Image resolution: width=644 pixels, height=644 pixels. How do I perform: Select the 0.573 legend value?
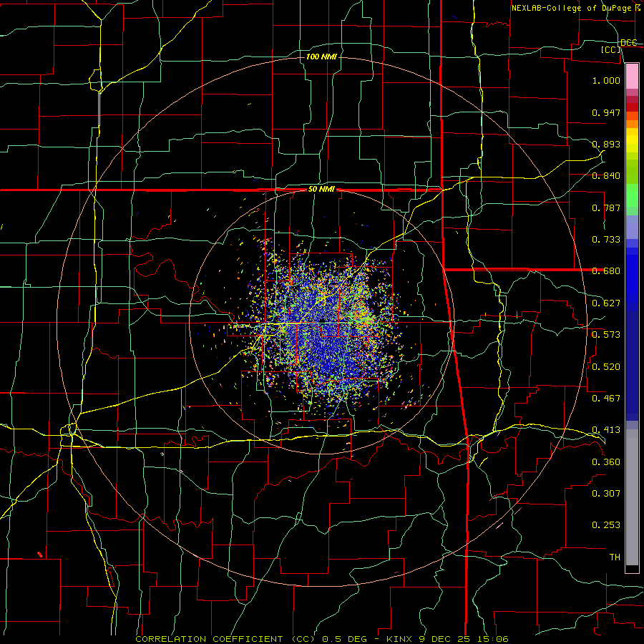tap(606, 335)
